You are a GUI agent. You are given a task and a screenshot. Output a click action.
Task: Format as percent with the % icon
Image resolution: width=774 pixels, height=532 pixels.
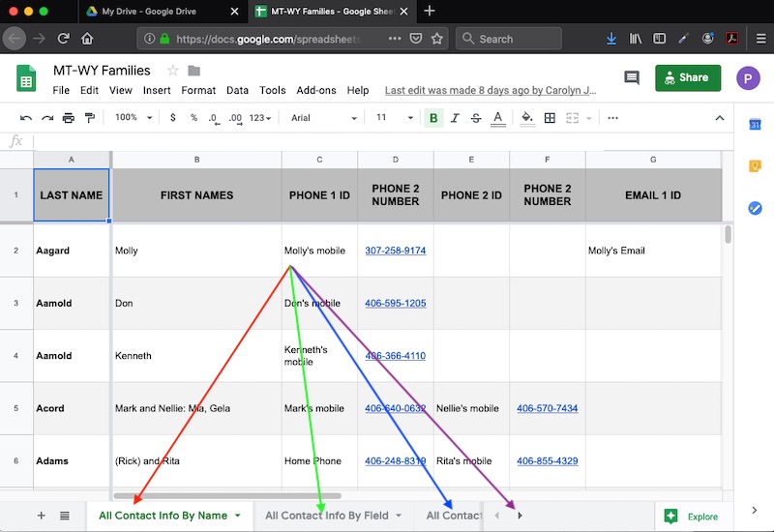tap(194, 117)
